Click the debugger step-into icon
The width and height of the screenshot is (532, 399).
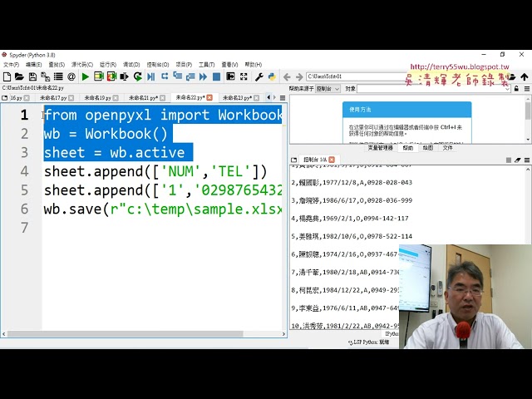click(177, 76)
